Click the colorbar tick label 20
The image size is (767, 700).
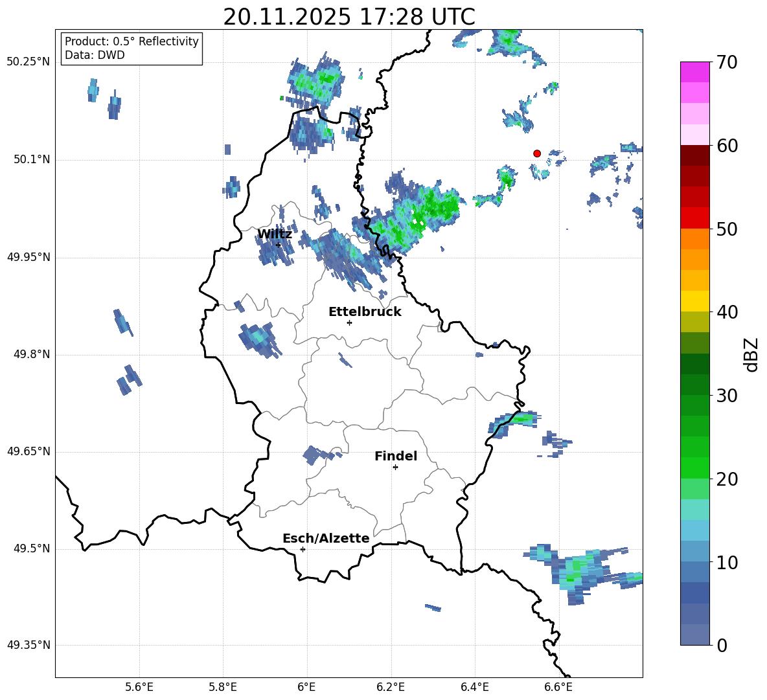tap(727, 479)
